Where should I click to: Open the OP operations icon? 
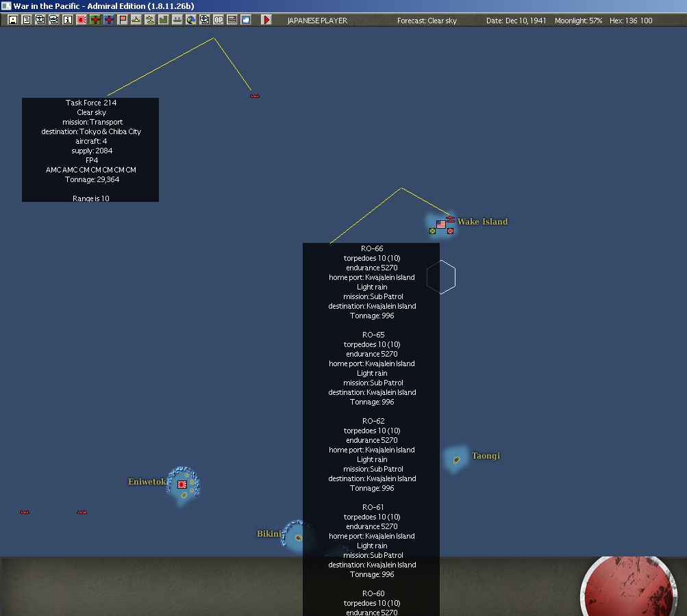218,20
